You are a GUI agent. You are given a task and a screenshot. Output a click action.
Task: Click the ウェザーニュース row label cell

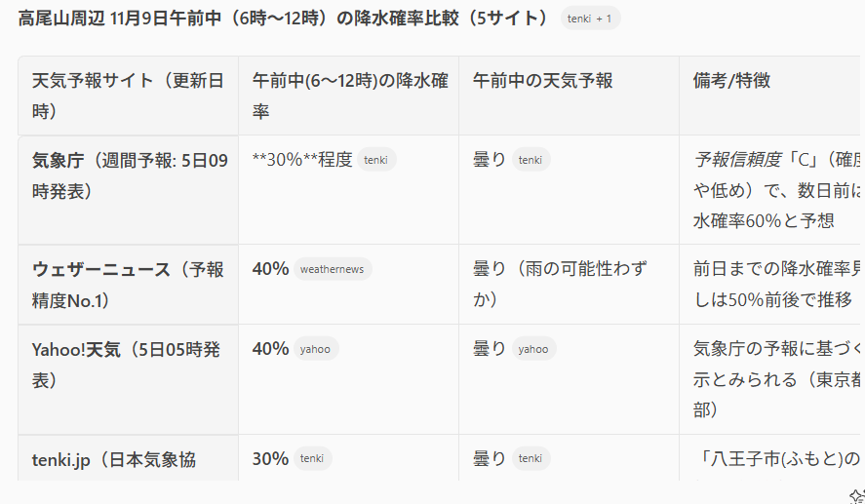tap(128, 285)
